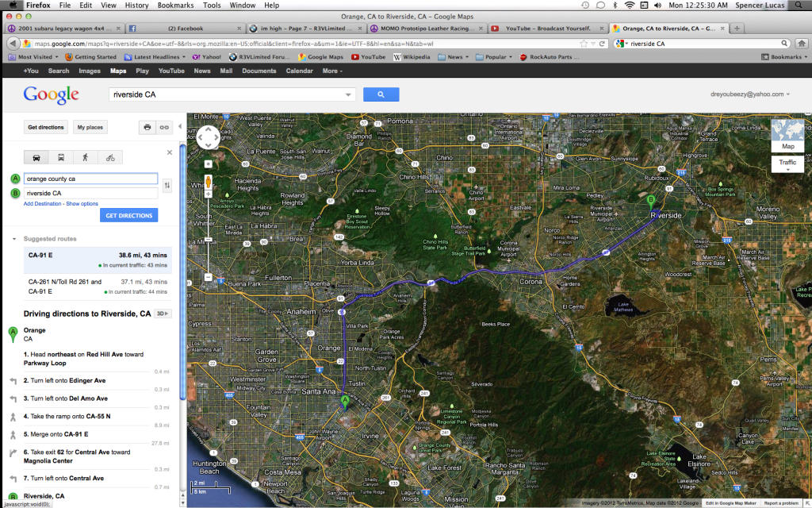Toggle the Traffic layer
The width and height of the screenshot is (812, 508).
pyautogui.click(x=787, y=164)
